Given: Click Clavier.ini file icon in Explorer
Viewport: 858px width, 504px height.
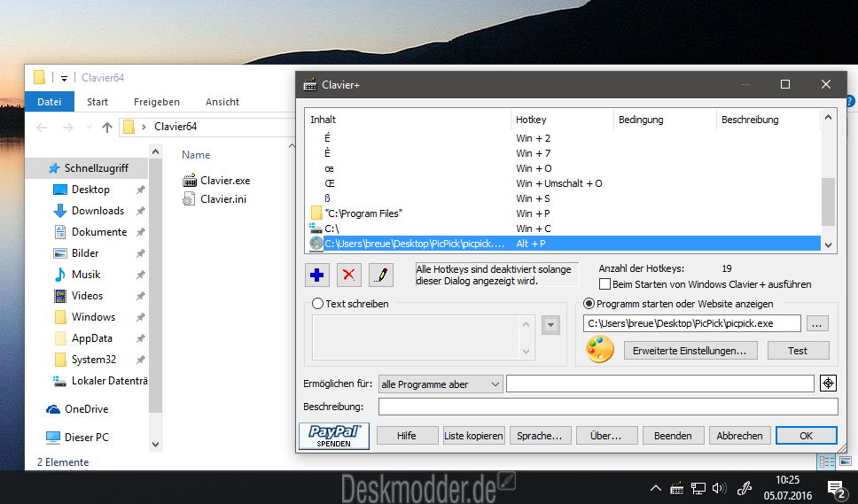Looking at the screenshot, I should (189, 199).
